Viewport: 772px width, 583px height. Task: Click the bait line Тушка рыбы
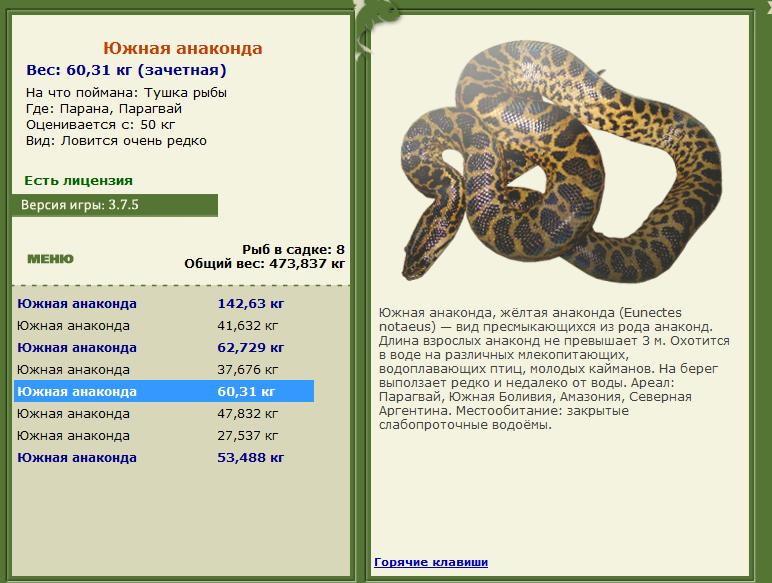[x=127, y=93]
